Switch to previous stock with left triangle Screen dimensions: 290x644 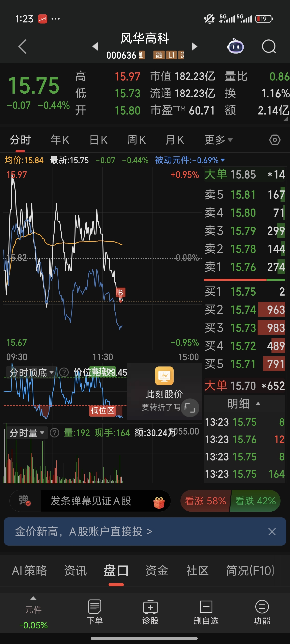(95, 46)
